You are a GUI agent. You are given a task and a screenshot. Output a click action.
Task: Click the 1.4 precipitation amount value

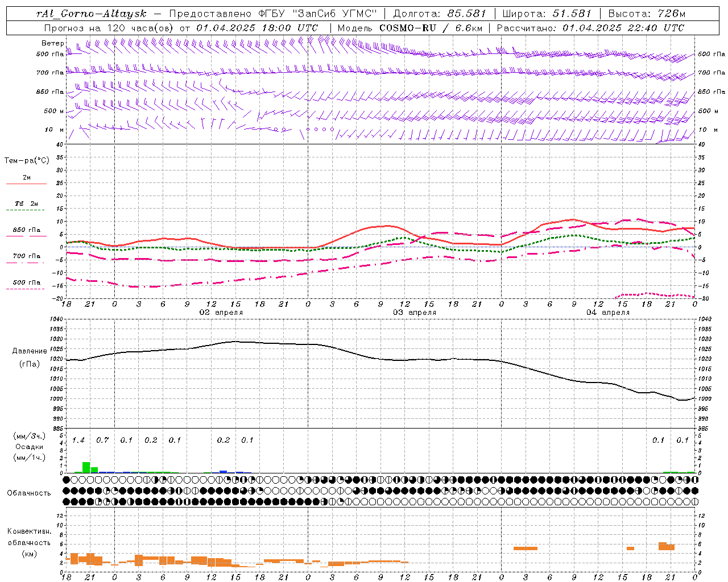tap(78, 440)
